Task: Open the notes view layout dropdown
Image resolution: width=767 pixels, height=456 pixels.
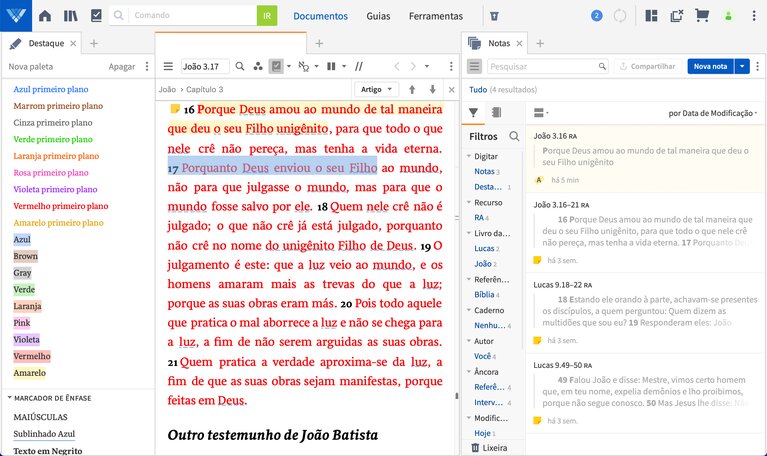Action: pyautogui.click(x=541, y=113)
